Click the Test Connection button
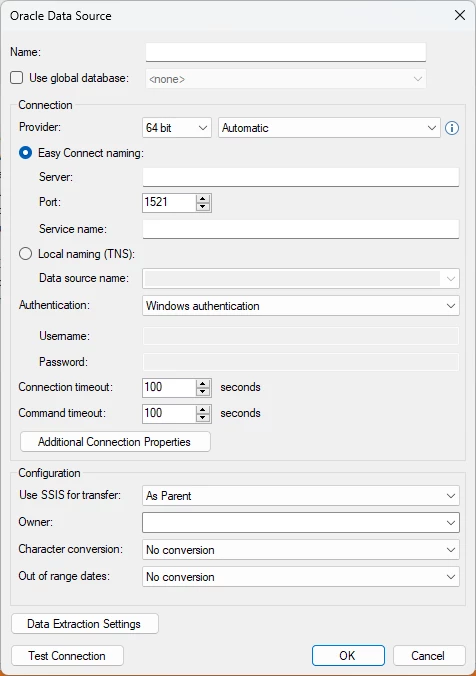 [x=67, y=656]
